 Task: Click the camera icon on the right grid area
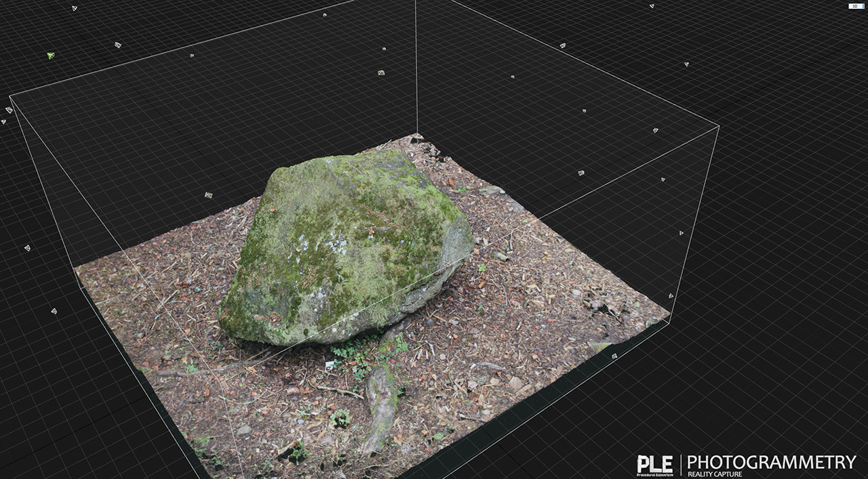[682, 234]
